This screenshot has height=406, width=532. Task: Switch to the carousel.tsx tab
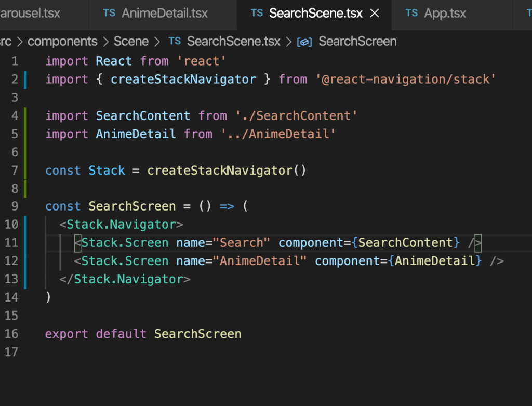tap(31, 14)
